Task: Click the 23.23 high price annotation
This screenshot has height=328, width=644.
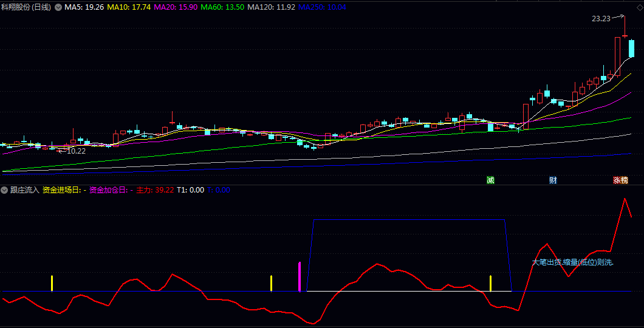Action: (601, 19)
